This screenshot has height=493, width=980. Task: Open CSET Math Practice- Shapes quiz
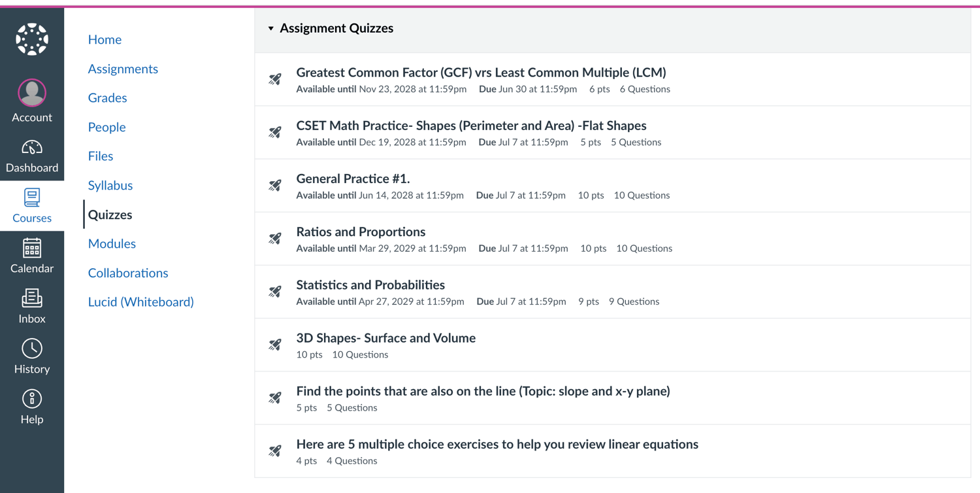tap(471, 125)
